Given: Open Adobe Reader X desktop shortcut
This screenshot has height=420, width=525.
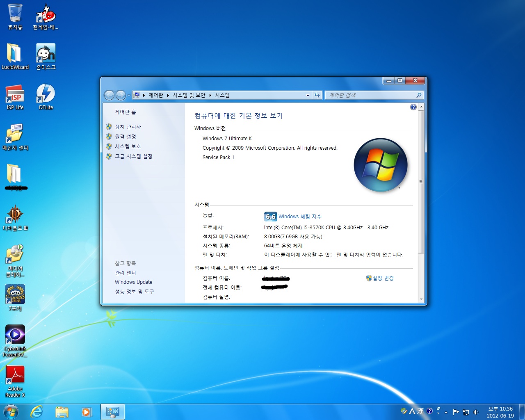Looking at the screenshot, I should coord(15,381).
